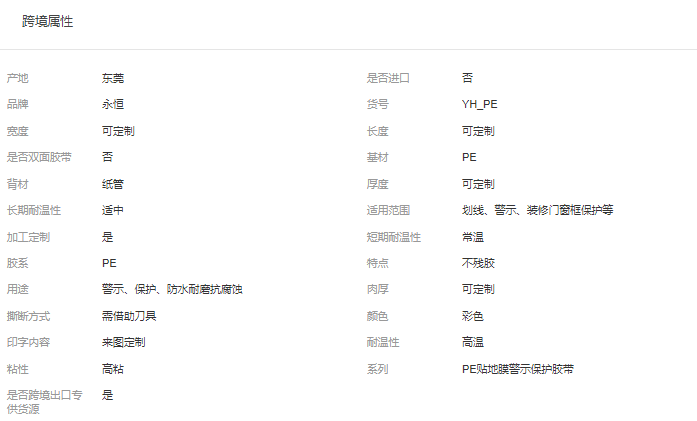Click the 短期耐温性 value 常温
This screenshot has width=697, height=421.
(473, 237)
